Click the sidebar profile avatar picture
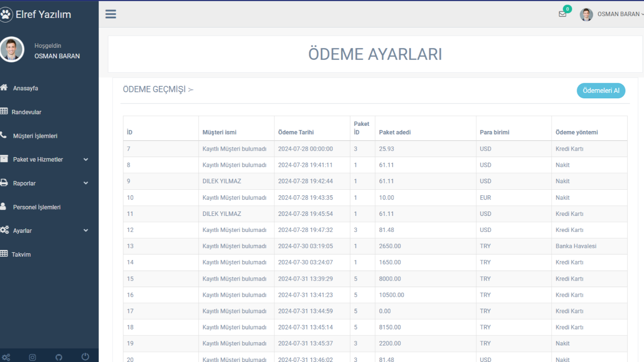 12,50
